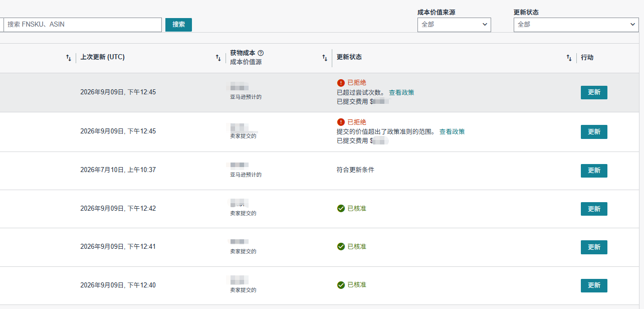Click date 2026年7月10日, 上午10:37
The height and width of the screenshot is (309, 644).
[118, 170]
